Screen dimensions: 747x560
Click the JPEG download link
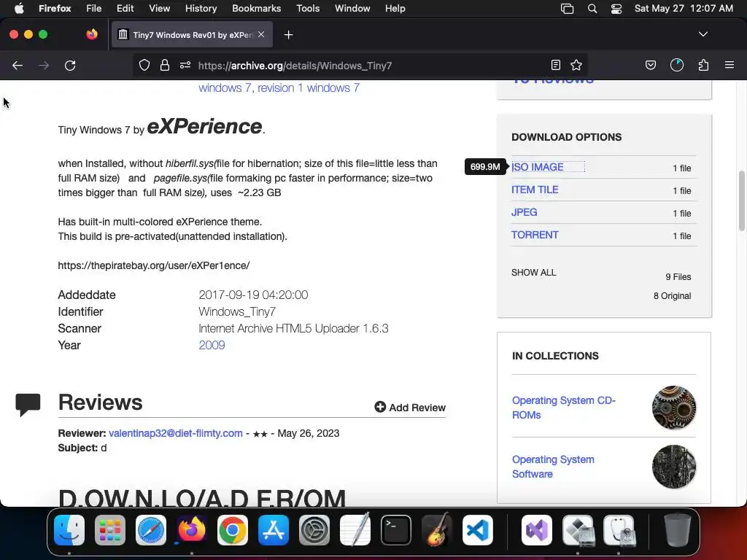point(524,212)
